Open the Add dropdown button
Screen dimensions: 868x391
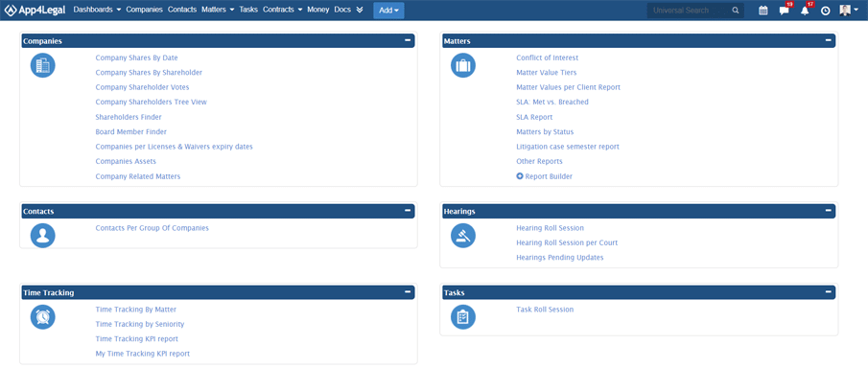click(388, 11)
